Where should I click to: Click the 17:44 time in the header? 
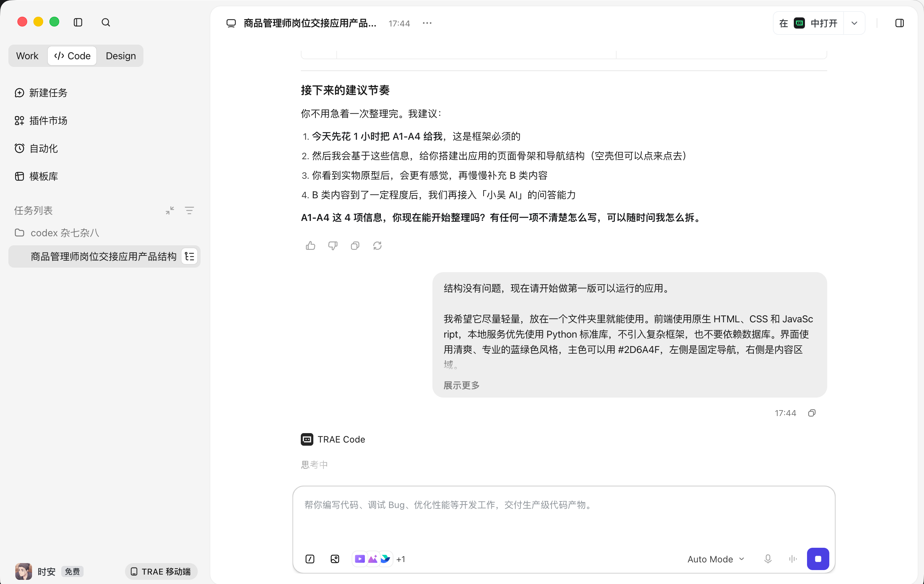click(x=399, y=23)
